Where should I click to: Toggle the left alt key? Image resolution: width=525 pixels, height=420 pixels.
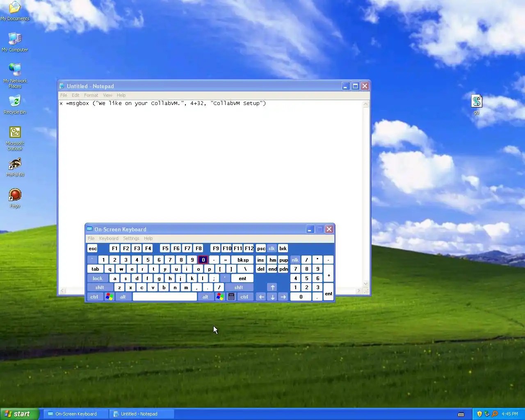click(x=123, y=297)
